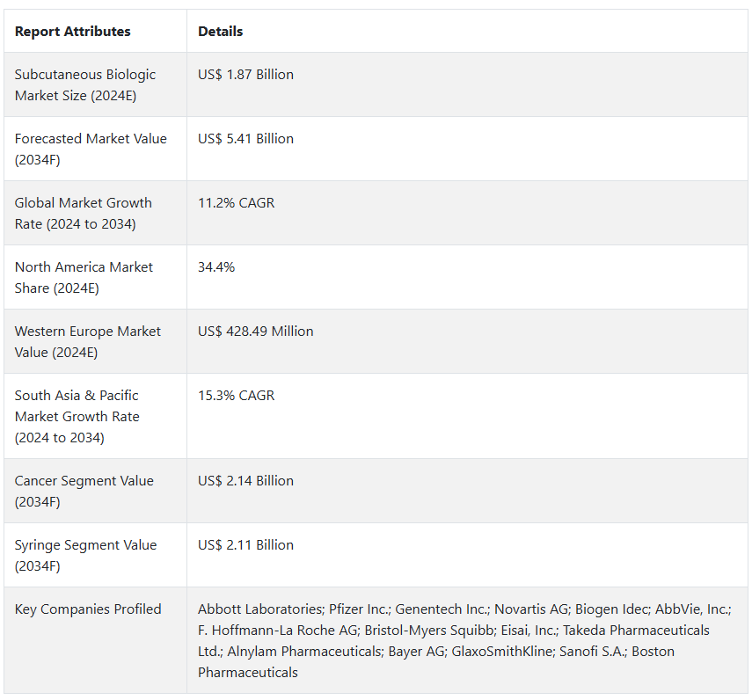Click the 15.3% CAGR value
Screen dimensions: 752x700
[236, 396]
